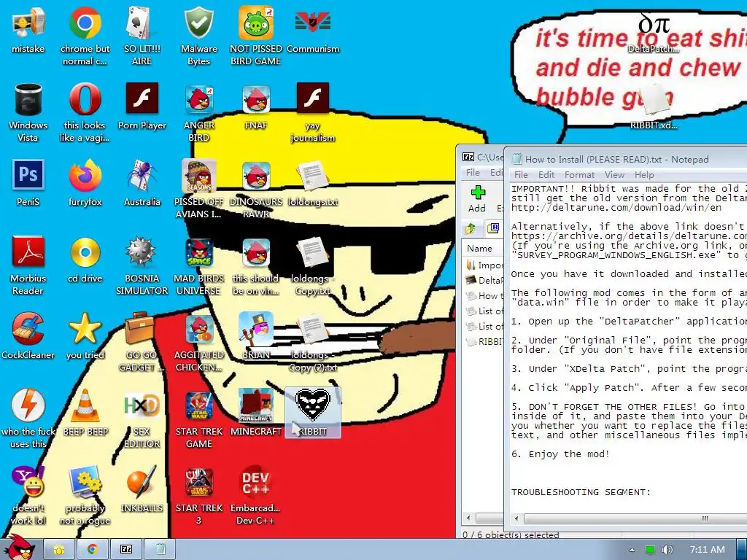Open the 'Porn Player' Flash icon
The height and width of the screenshot is (560, 747).
click(x=142, y=106)
